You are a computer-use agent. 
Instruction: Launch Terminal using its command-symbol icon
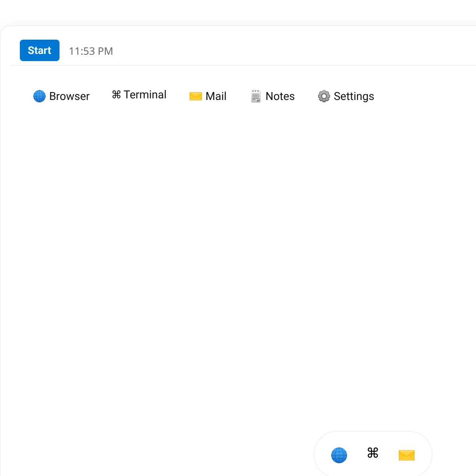coord(116,95)
